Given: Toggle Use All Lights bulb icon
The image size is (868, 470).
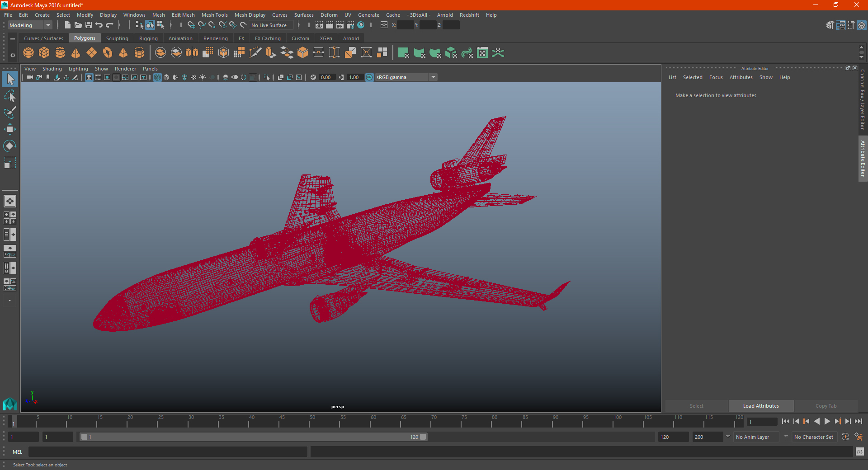Looking at the screenshot, I should (x=203, y=77).
